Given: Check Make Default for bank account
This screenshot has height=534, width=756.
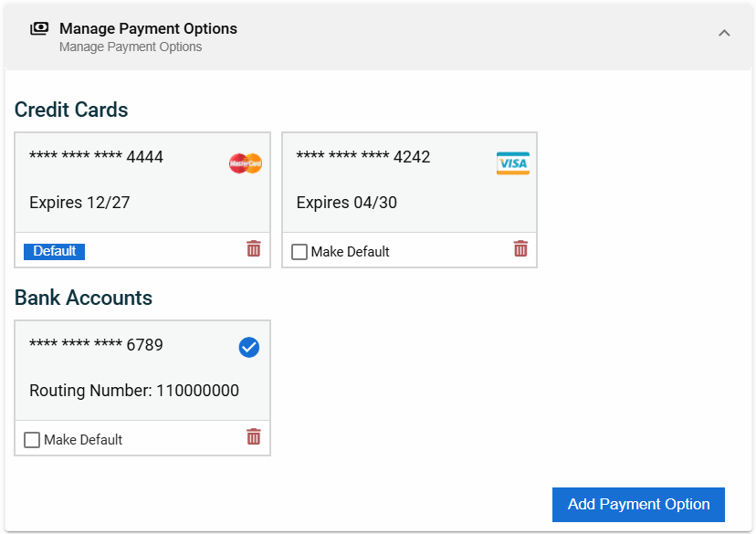Looking at the screenshot, I should click(33, 440).
